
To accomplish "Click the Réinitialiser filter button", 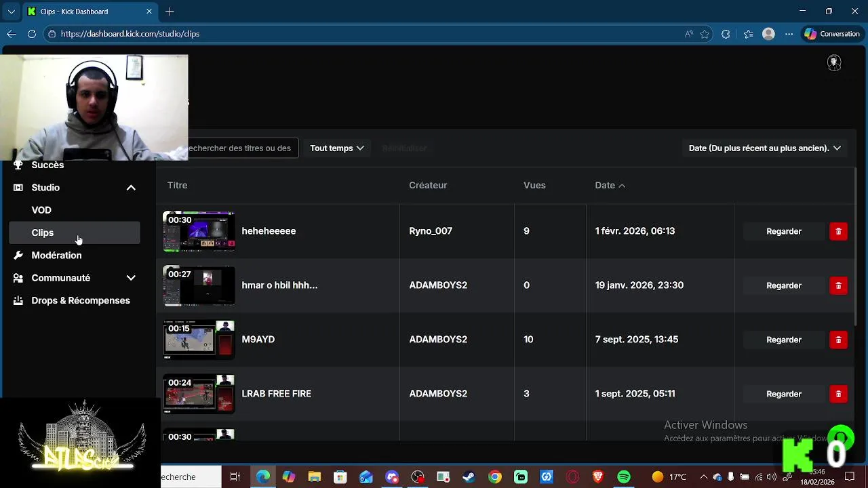I will click(x=404, y=148).
